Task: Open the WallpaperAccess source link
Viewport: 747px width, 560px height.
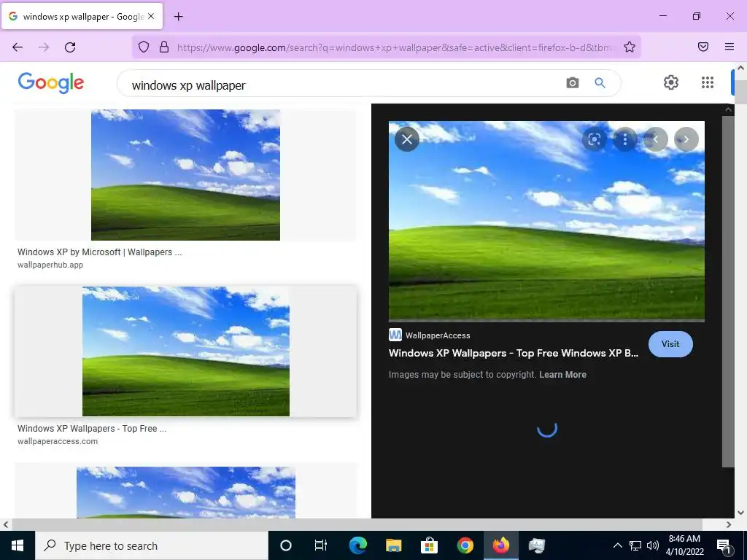Action: tap(430, 335)
